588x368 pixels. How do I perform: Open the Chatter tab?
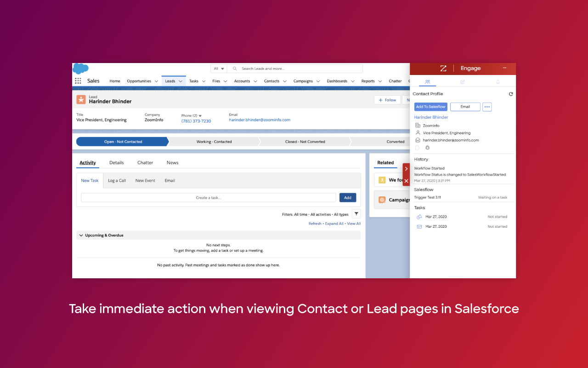(x=145, y=162)
